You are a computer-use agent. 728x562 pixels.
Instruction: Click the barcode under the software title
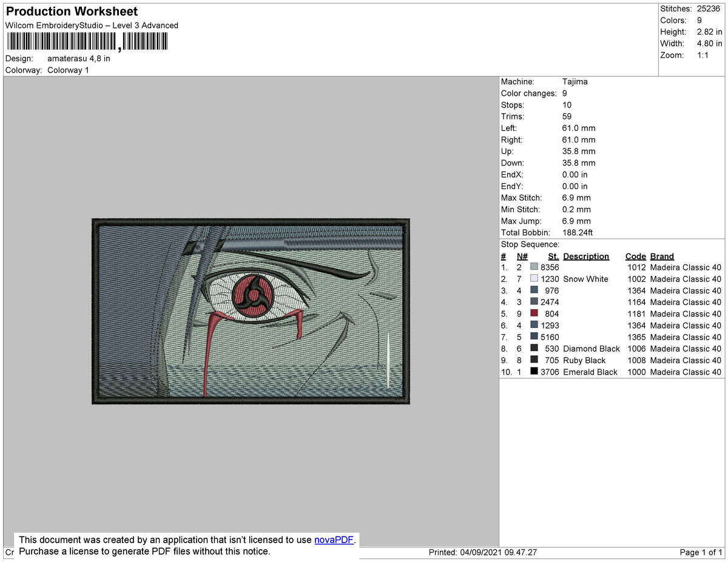point(87,41)
